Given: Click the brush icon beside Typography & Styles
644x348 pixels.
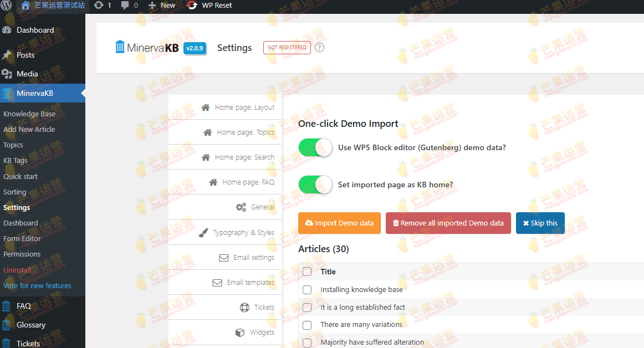Looking at the screenshot, I should click(203, 233).
